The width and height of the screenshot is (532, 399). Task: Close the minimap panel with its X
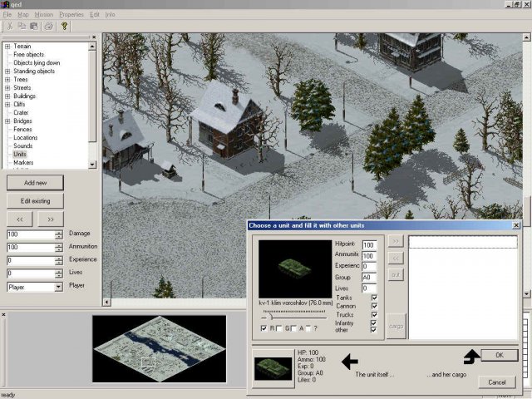click(4, 314)
